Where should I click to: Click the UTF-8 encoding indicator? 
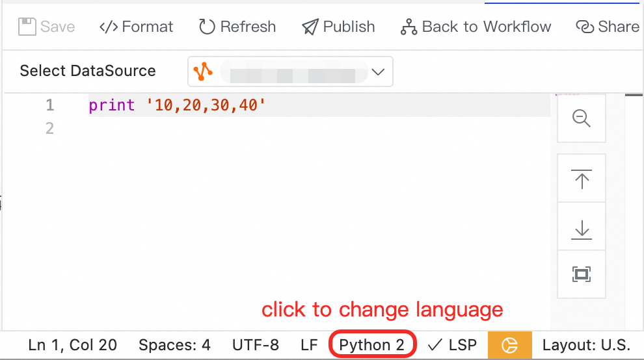pyautogui.click(x=255, y=345)
